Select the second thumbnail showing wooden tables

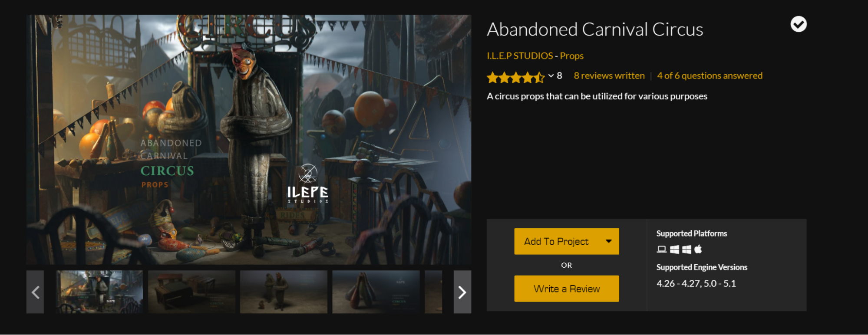[191, 292]
